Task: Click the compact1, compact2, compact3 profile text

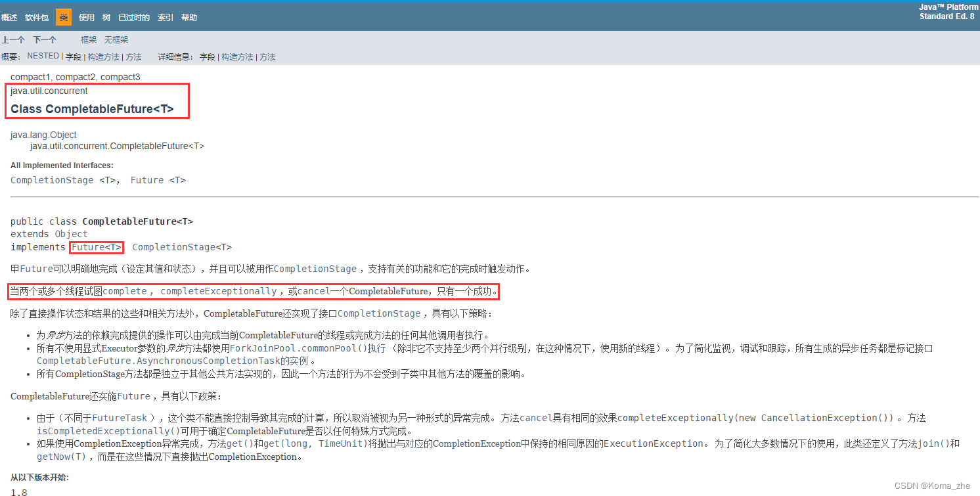Action: [x=76, y=77]
